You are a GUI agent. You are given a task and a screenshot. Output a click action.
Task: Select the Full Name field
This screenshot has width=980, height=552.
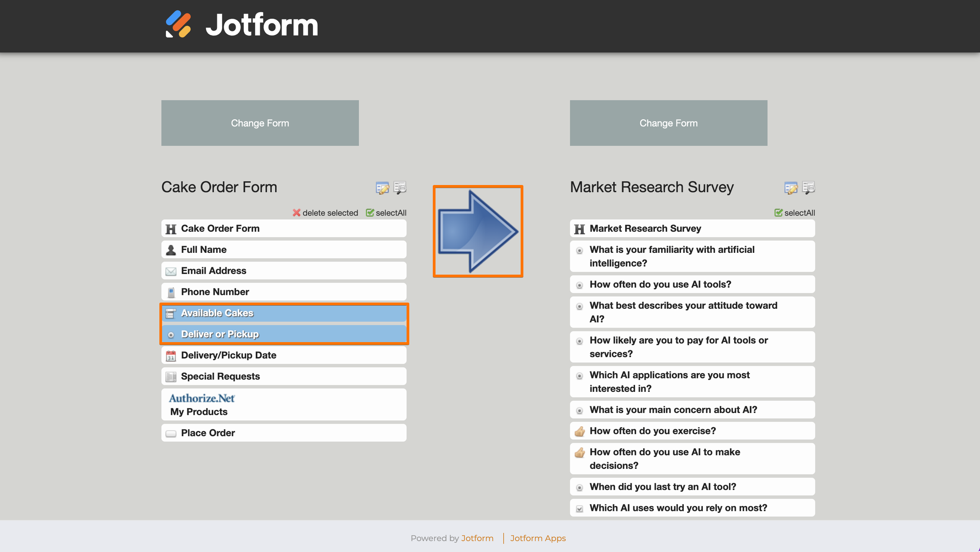point(284,249)
